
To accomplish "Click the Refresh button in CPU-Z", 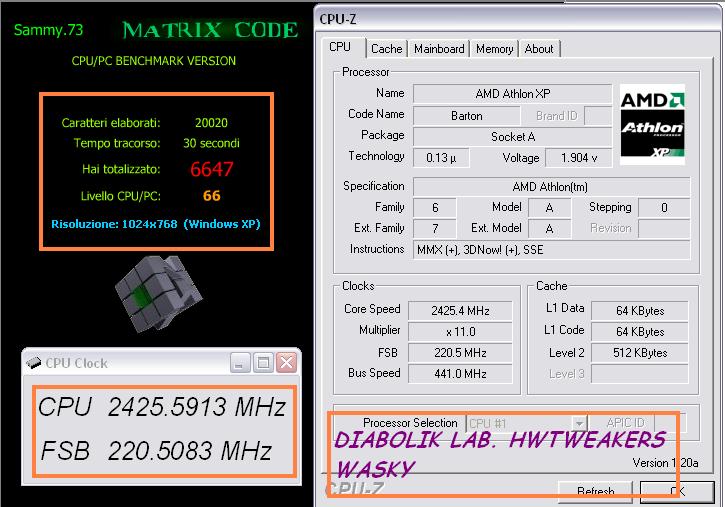I will pyautogui.click(x=595, y=491).
